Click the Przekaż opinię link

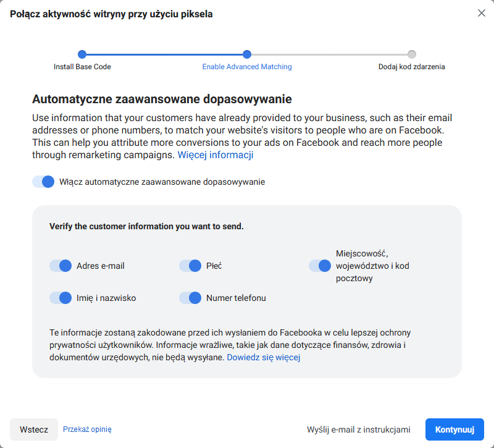pyautogui.click(x=86, y=429)
